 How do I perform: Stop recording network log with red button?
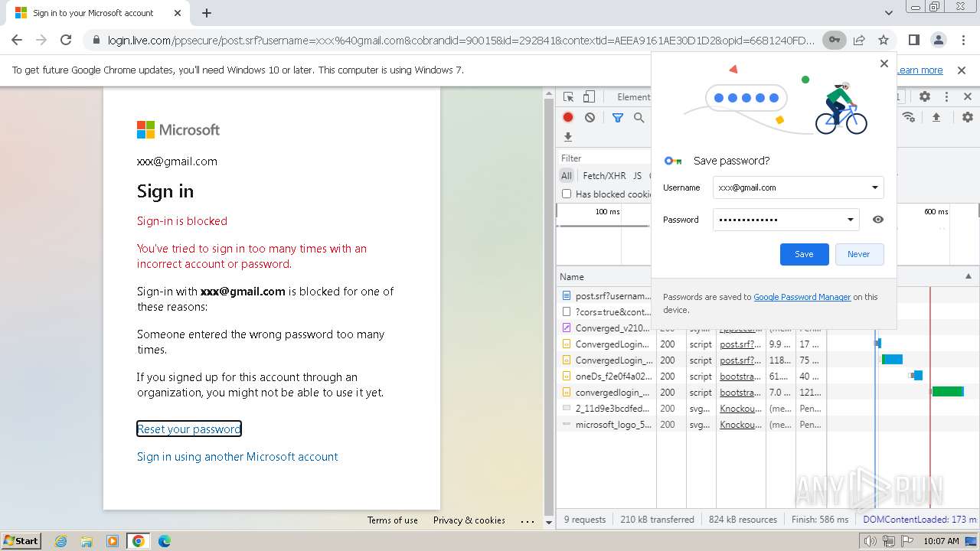tap(568, 117)
